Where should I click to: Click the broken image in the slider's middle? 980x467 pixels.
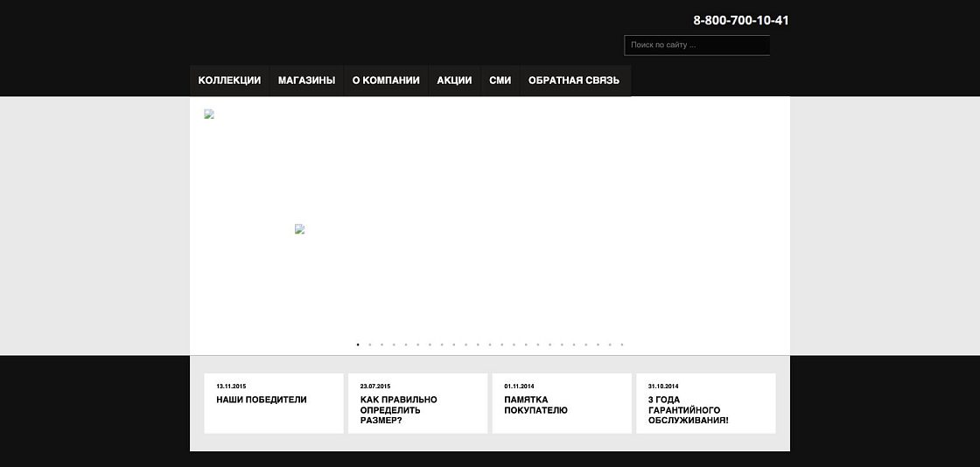300,229
